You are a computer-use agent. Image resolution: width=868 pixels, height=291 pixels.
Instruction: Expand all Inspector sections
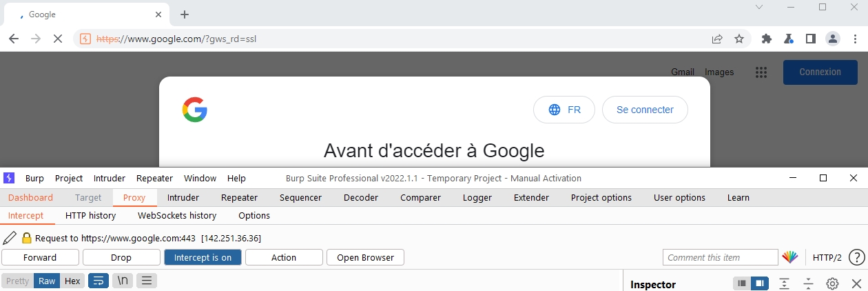(784, 283)
